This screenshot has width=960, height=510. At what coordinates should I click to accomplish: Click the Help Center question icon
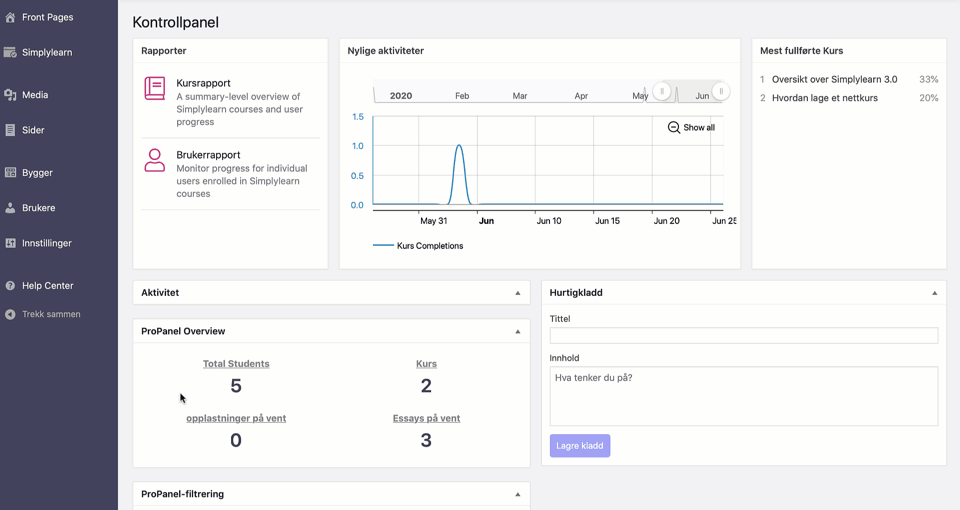(x=10, y=286)
